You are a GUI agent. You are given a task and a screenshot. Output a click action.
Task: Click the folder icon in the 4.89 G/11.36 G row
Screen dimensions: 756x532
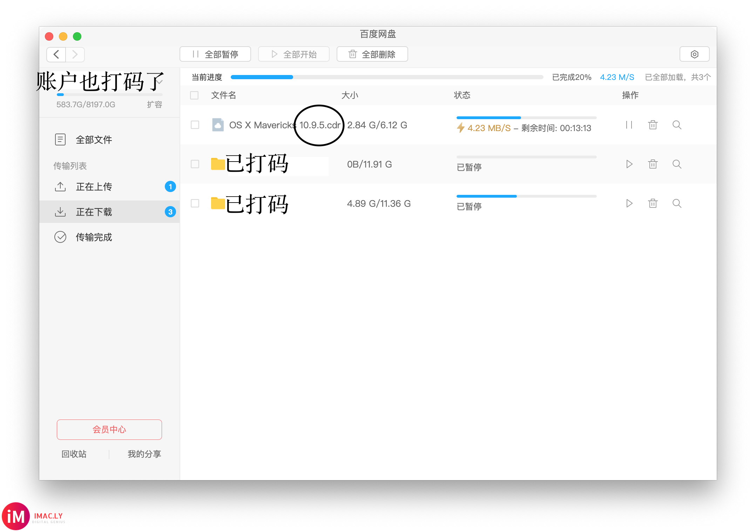click(x=218, y=203)
